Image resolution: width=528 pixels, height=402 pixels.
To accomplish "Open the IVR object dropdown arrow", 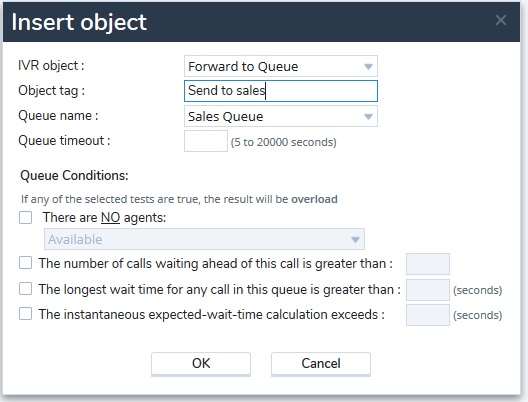I will [368, 67].
